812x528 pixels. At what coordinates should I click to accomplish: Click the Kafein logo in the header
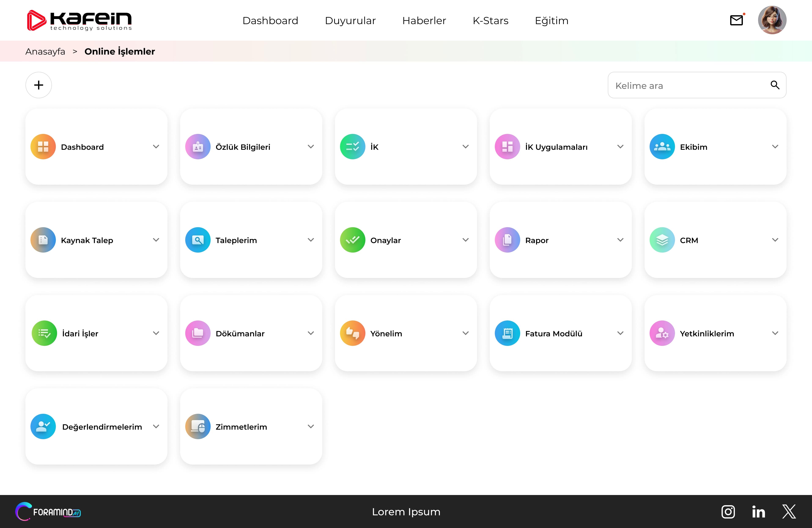coord(79,21)
